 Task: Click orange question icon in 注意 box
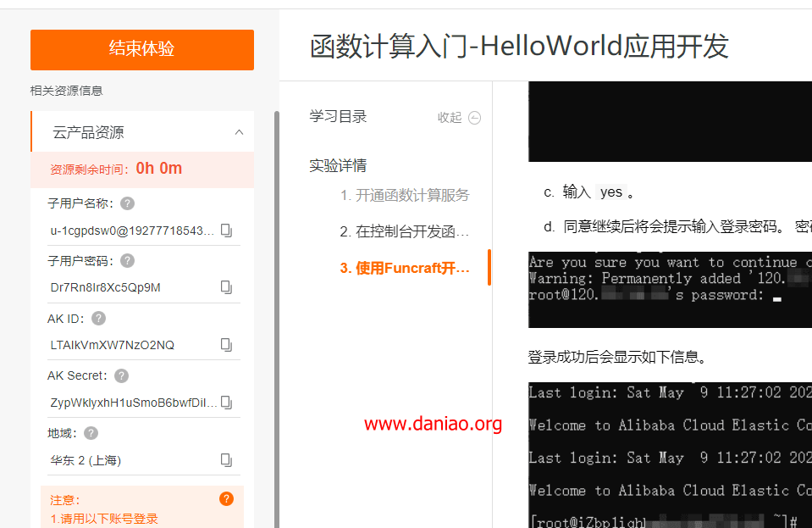pos(226,498)
